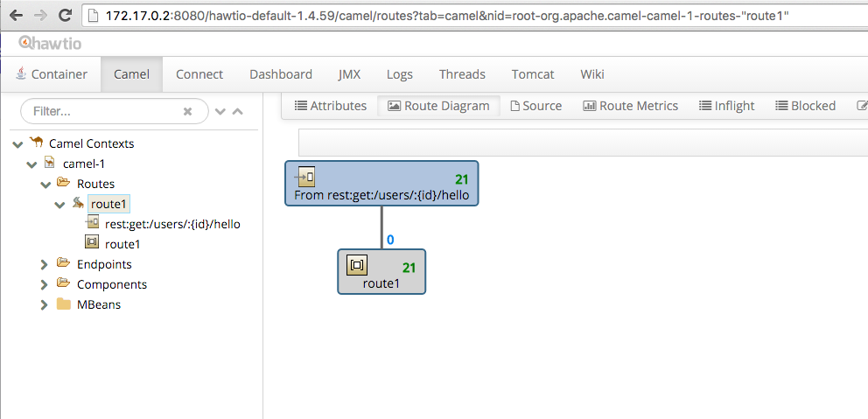Select the Routes tree item
This screenshot has height=419, width=868.
tap(95, 184)
